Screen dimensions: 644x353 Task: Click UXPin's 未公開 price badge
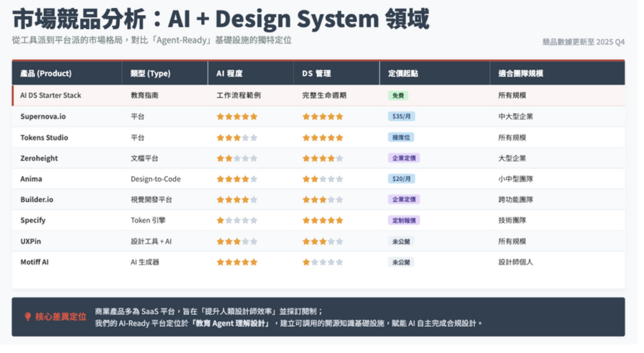click(x=401, y=241)
